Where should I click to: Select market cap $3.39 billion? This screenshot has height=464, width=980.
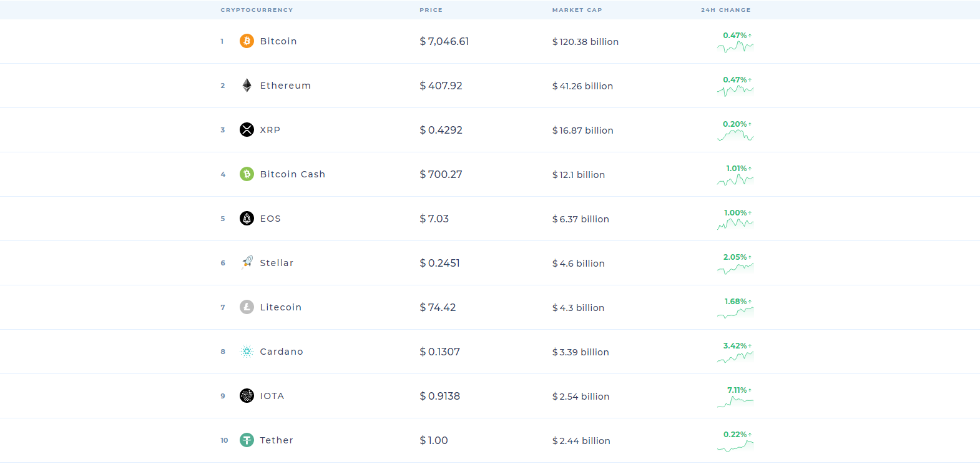581,352
